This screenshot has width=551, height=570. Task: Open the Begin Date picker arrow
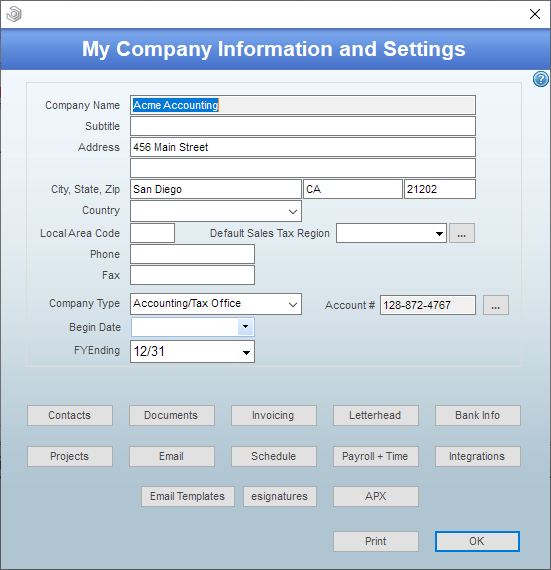tap(245, 326)
